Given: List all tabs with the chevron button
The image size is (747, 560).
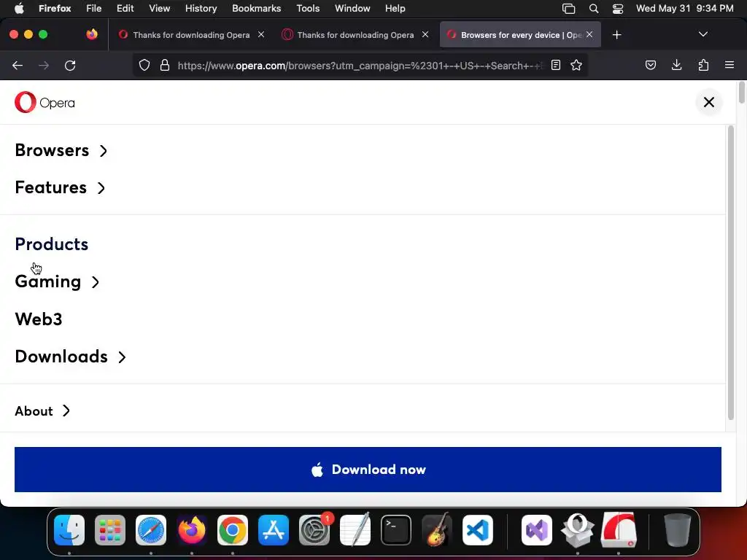Looking at the screenshot, I should point(703,34).
